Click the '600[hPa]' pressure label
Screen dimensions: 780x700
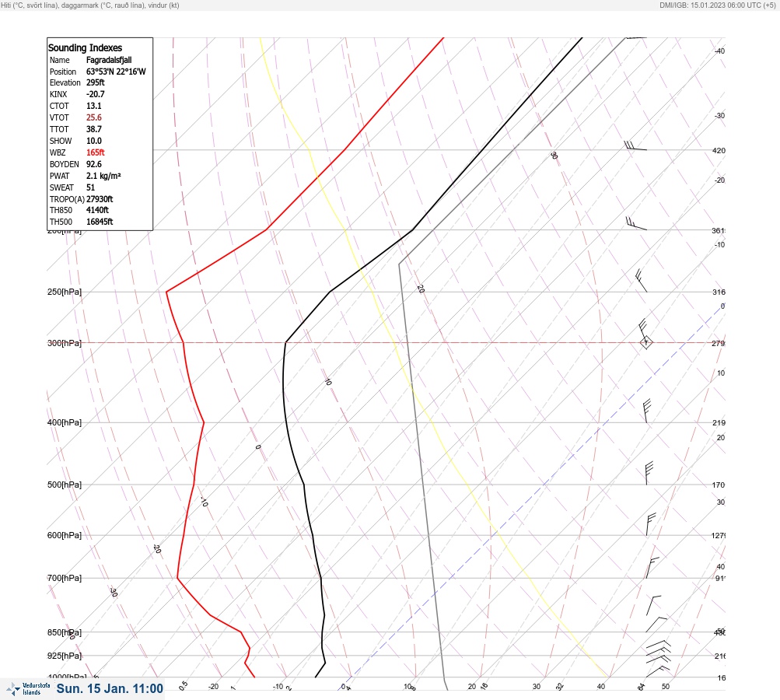(x=65, y=535)
